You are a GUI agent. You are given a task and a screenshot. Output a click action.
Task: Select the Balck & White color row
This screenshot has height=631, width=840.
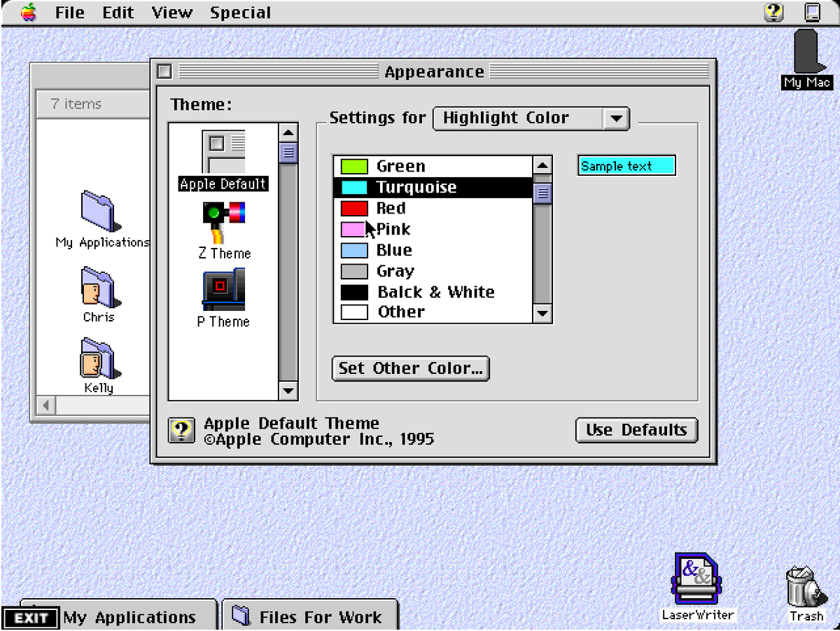433,292
